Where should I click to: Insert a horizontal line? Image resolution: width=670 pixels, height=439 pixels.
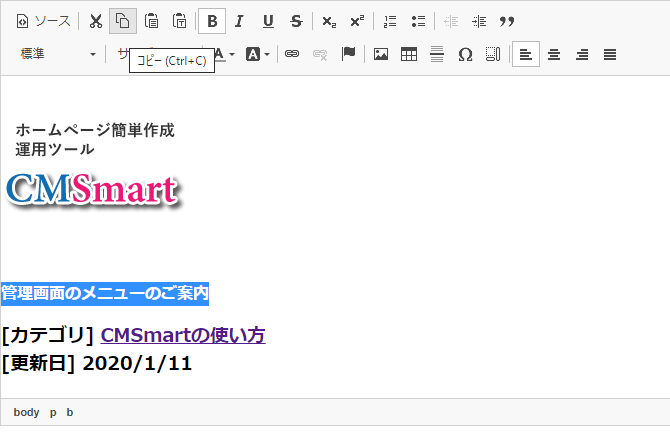pyautogui.click(x=437, y=54)
